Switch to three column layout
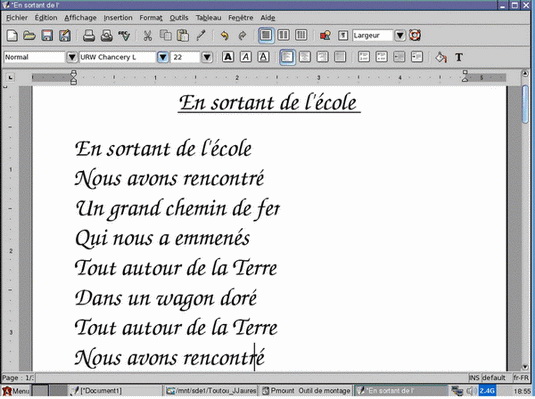 [301, 35]
